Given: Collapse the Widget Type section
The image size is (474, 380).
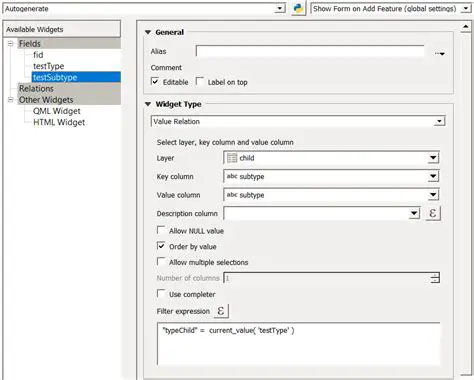Looking at the screenshot, I should pyautogui.click(x=148, y=104).
